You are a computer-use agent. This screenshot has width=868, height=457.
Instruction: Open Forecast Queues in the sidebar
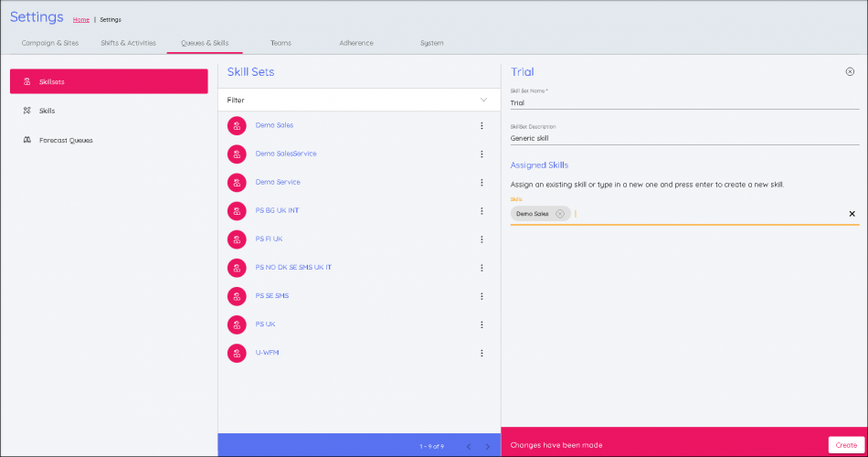pos(66,140)
